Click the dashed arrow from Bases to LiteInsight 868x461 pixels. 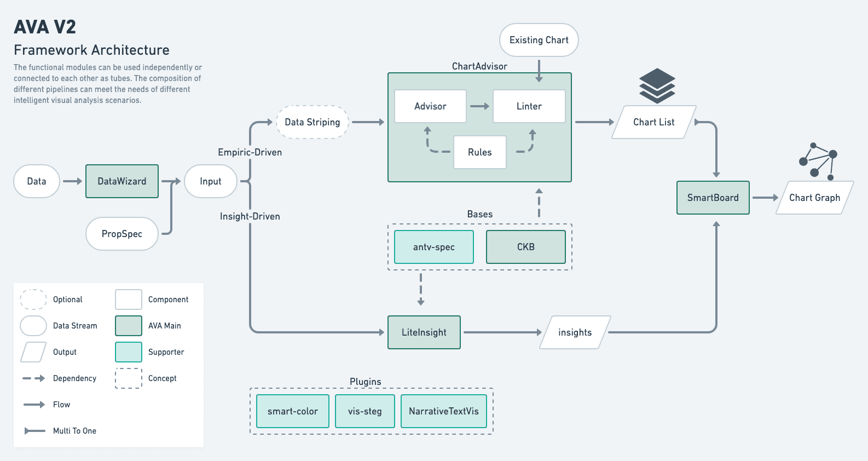point(421,289)
